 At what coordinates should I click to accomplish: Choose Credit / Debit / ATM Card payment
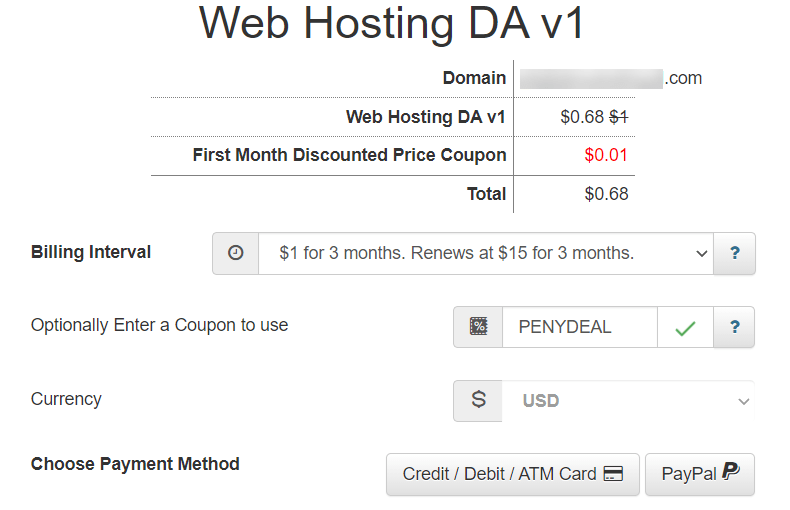513,474
